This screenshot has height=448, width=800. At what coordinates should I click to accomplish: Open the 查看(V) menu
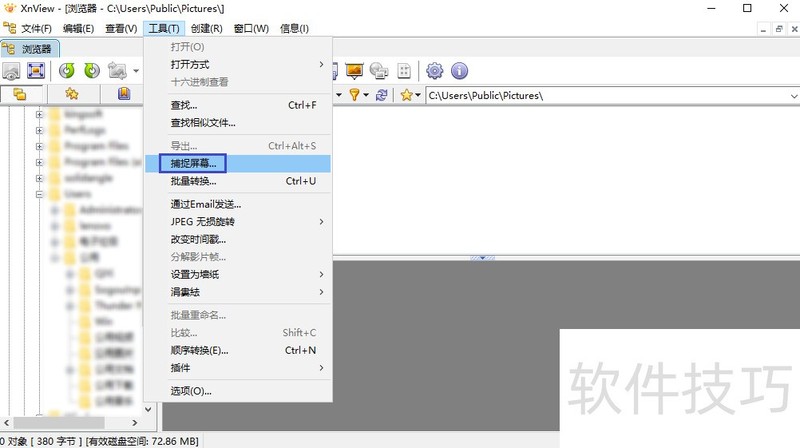click(x=121, y=29)
